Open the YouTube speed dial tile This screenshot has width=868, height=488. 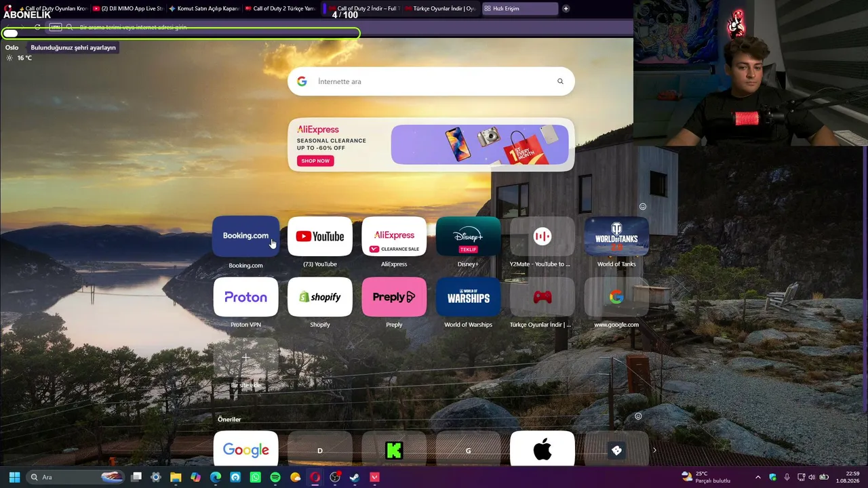tap(320, 236)
